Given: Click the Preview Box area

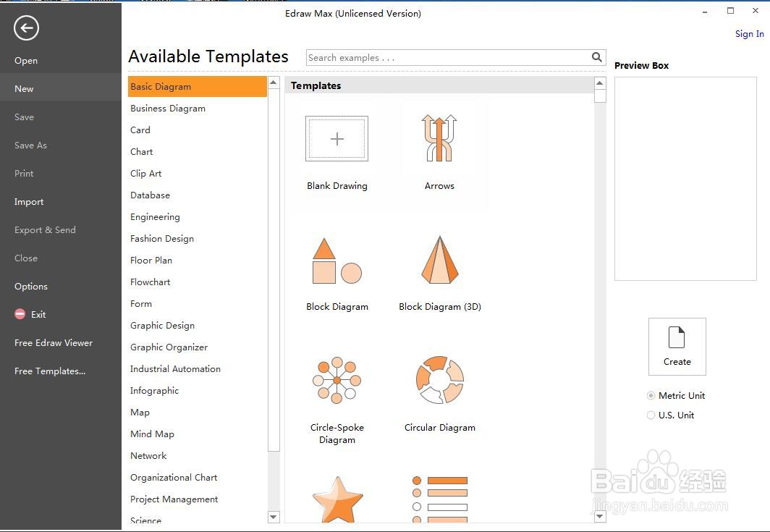Looking at the screenshot, I should tap(685, 179).
